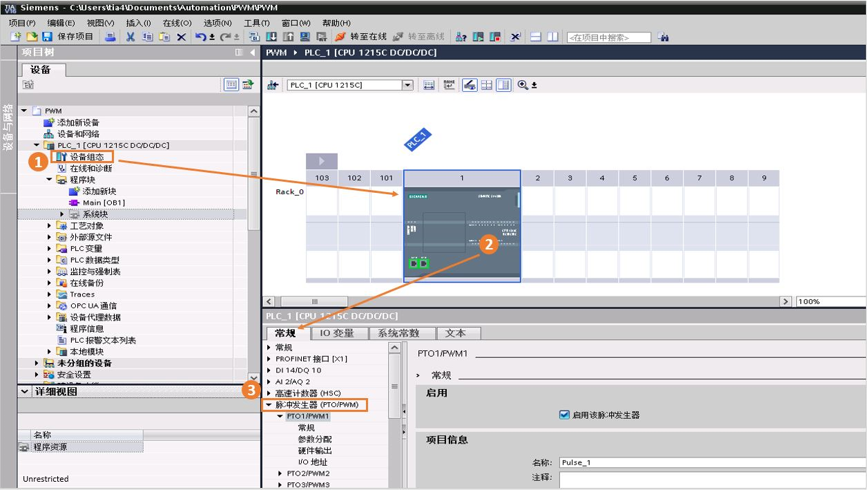Click the 名称 field containing Pulse_1
The image size is (868, 490).
(x=713, y=462)
